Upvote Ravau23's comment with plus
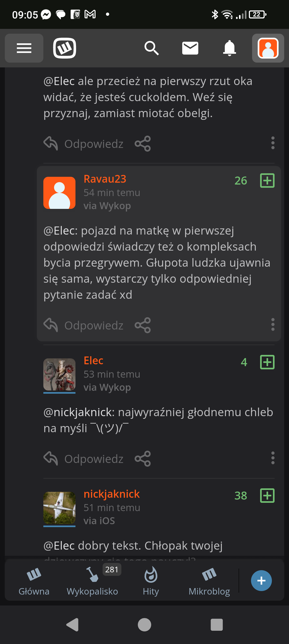 click(267, 181)
